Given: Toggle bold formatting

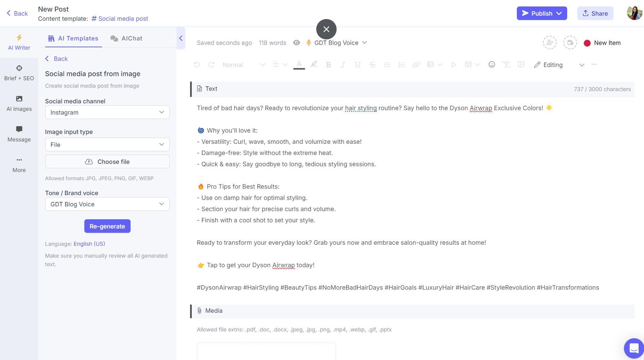Looking at the screenshot, I should click(328, 65).
